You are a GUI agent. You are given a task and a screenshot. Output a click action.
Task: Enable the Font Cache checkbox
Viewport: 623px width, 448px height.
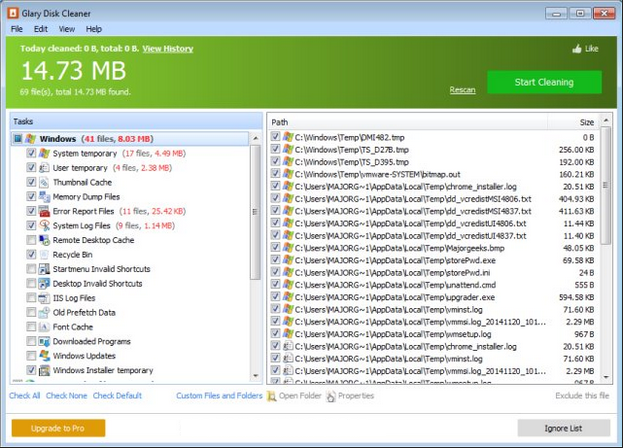[31, 326]
